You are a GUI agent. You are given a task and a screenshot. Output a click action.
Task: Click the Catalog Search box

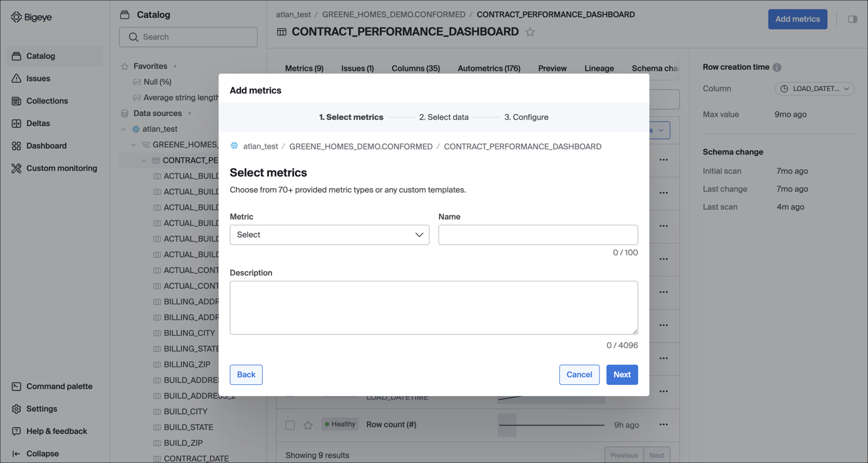point(188,37)
